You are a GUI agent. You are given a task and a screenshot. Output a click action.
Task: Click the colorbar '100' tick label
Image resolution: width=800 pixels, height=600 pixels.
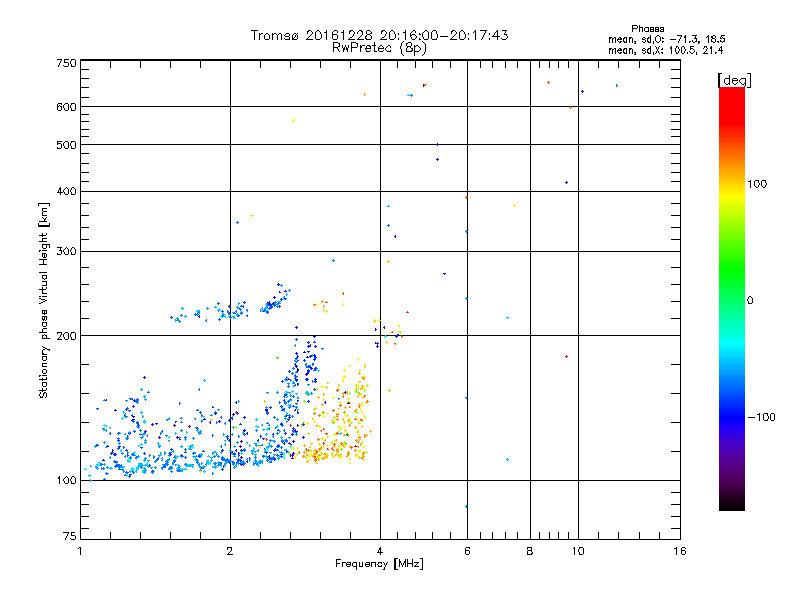(757, 184)
